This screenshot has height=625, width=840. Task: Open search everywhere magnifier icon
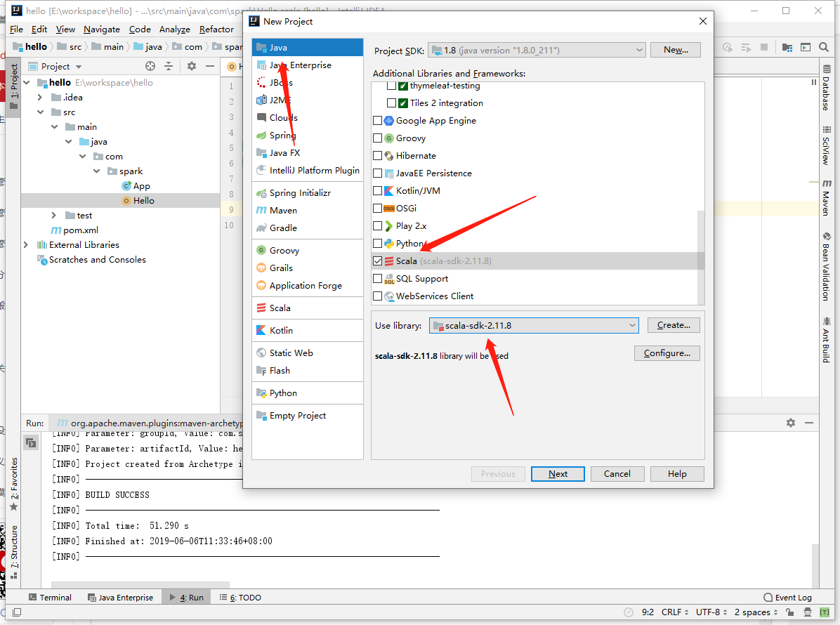point(824,47)
